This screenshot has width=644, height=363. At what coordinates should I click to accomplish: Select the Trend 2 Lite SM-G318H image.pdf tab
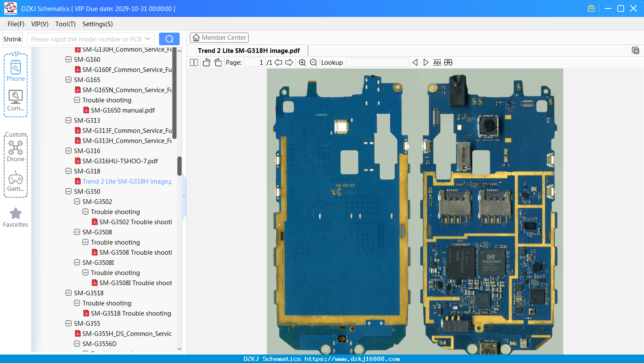[249, 51]
